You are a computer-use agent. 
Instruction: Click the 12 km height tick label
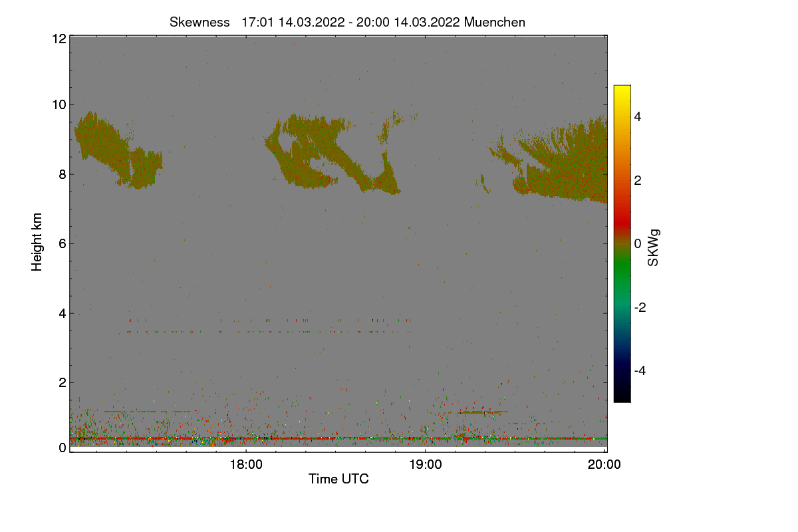click(58, 39)
